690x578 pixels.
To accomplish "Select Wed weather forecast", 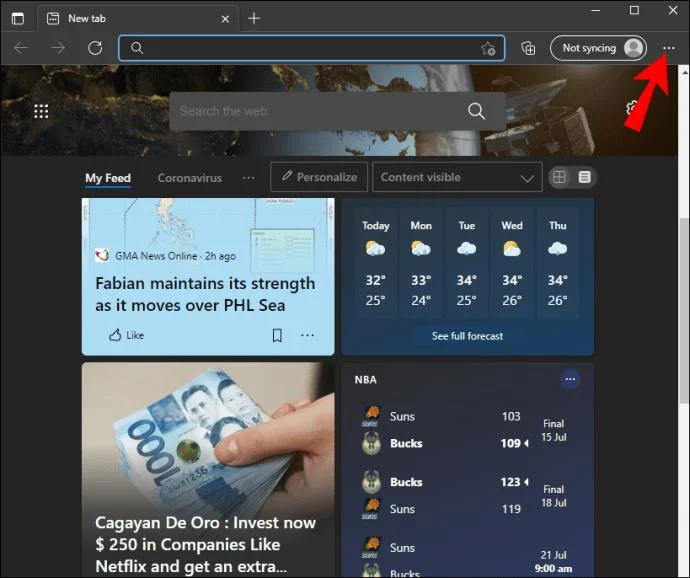I will pos(512,263).
